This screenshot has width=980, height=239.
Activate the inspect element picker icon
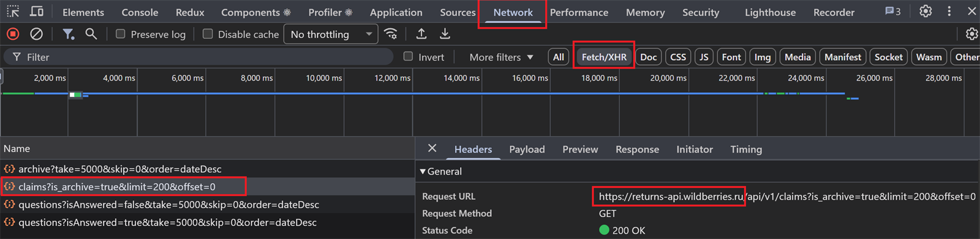[13, 12]
